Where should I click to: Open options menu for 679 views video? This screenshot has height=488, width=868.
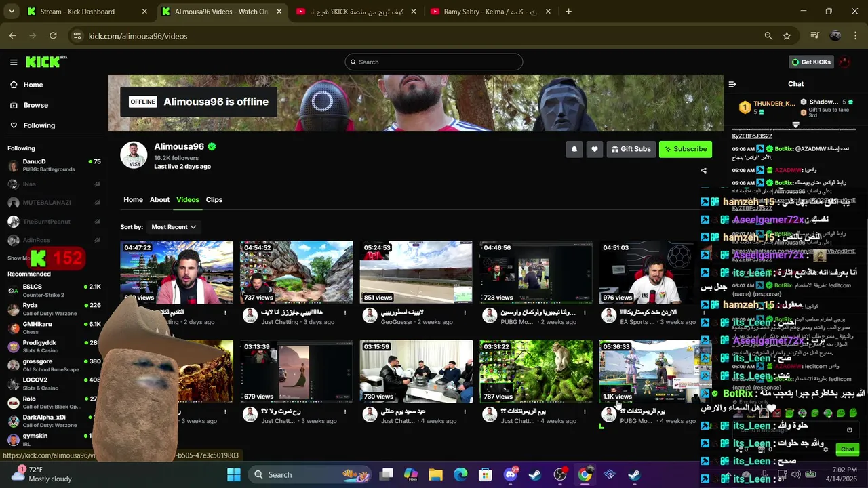345,412
